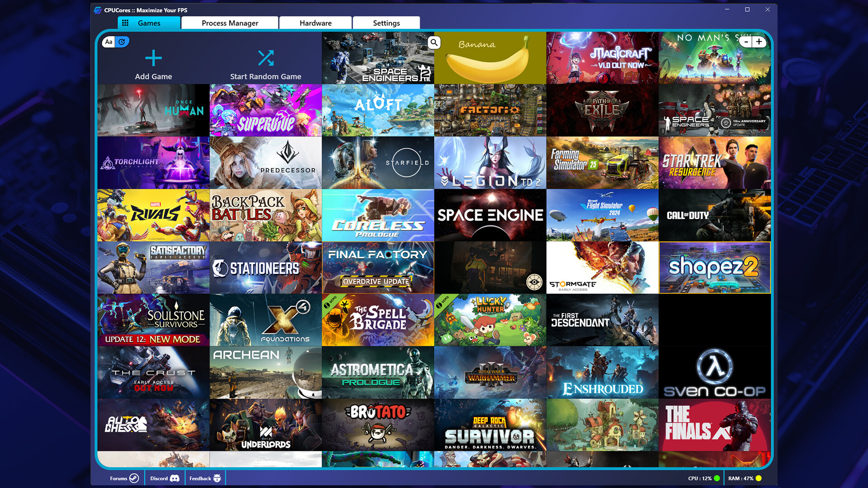Click the green CPU usage indicator
This screenshot has width=868, height=488.
click(716, 477)
